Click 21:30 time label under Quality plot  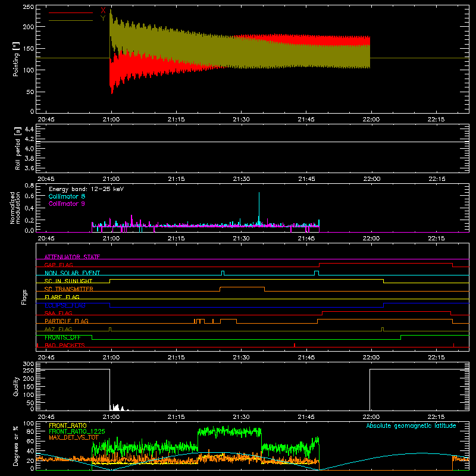[242, 417]
